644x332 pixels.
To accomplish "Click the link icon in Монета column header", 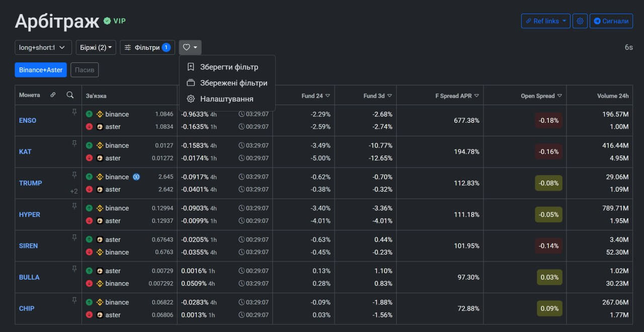I will [x=53, y=95].
